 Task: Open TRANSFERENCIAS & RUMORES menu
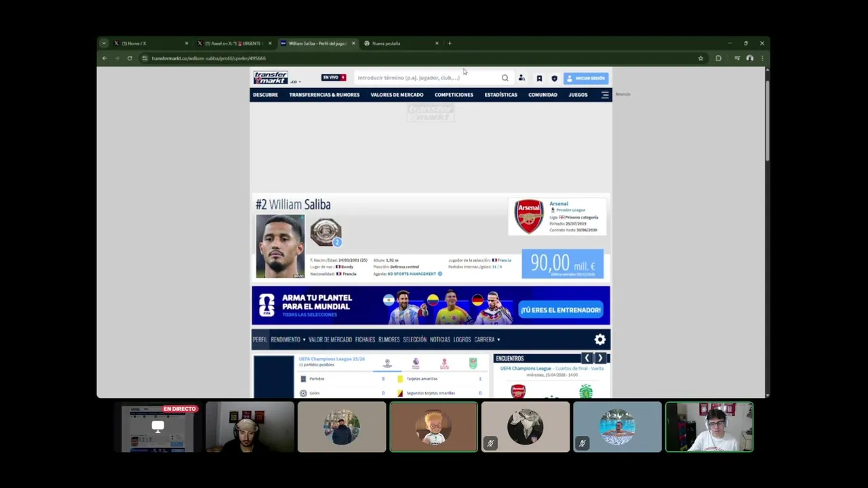pos(324,95)
